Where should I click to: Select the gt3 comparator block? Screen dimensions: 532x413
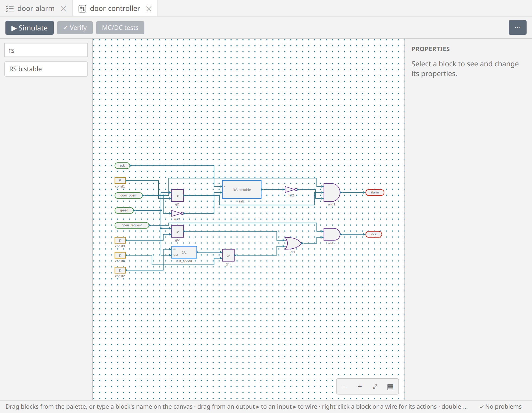coord(228,255)
